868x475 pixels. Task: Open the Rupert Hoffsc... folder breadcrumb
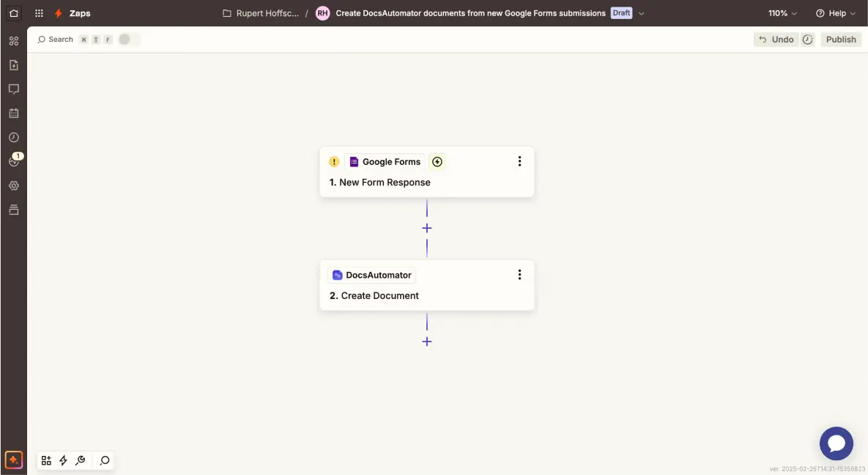(x=261, y=13)
